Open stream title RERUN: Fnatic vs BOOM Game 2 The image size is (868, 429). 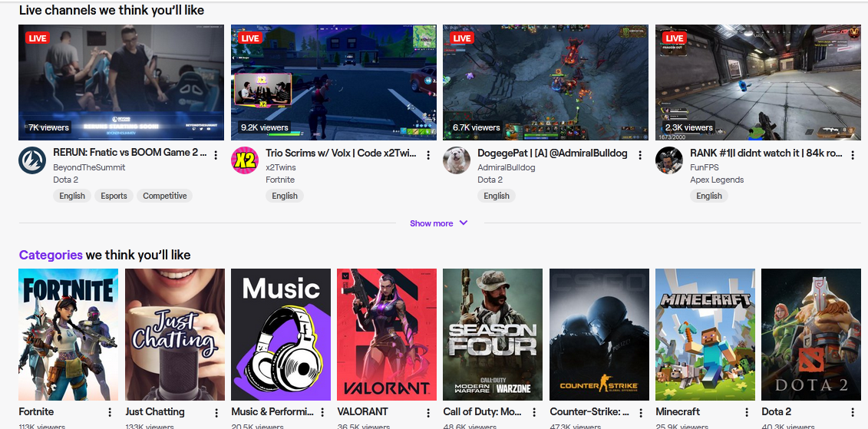130,153
